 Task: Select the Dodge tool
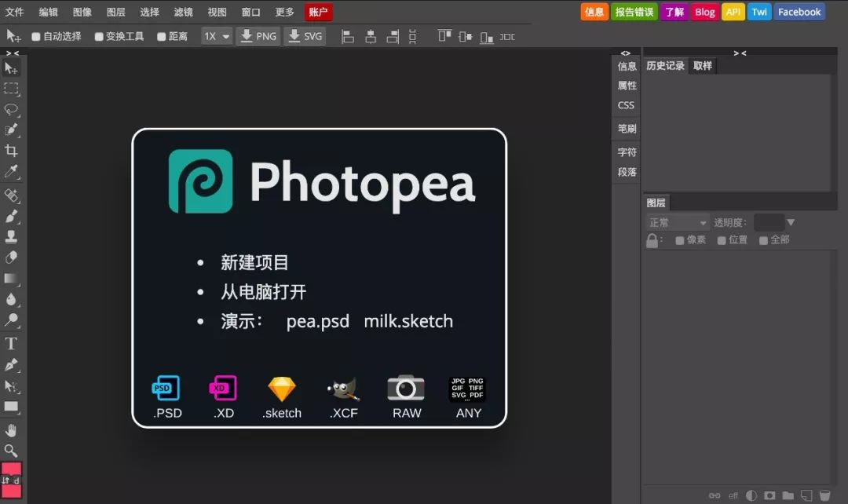[x=11, y=320]
